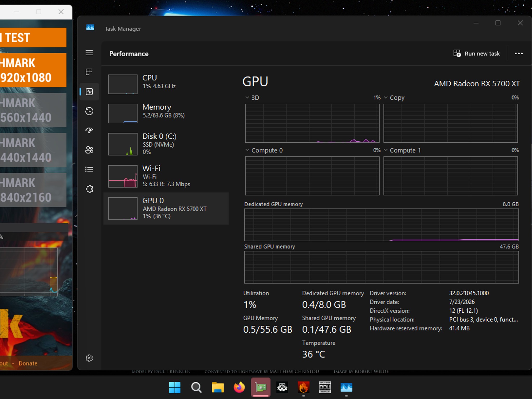This screenshot has height=399, width=532.
Task: Open the Users page icon
Action: click(89, 150)
